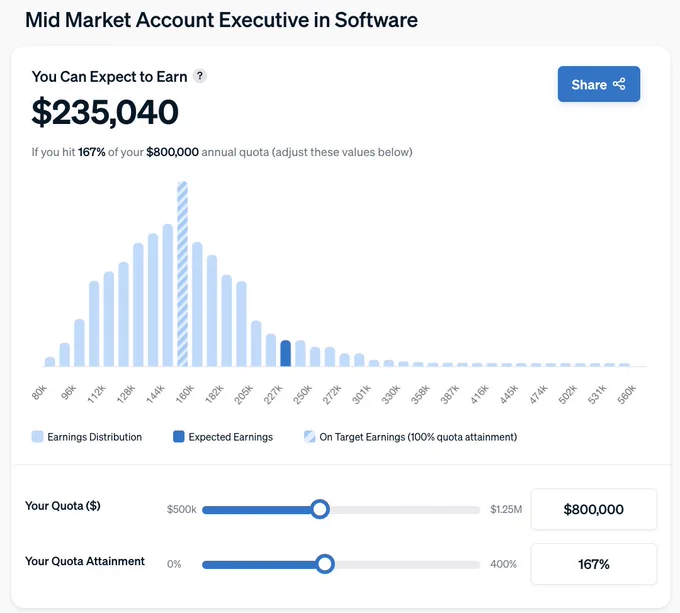The width and height of the screenshot is (680, 613).
Task: Click the 167% attainment input field
Action: (x=594, y=564)
